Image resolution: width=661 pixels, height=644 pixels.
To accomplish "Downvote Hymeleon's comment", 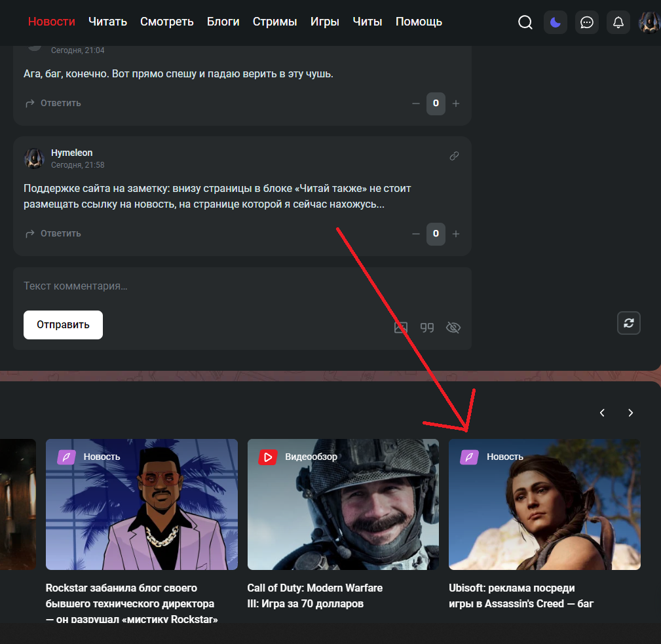I will pos(415,234).
